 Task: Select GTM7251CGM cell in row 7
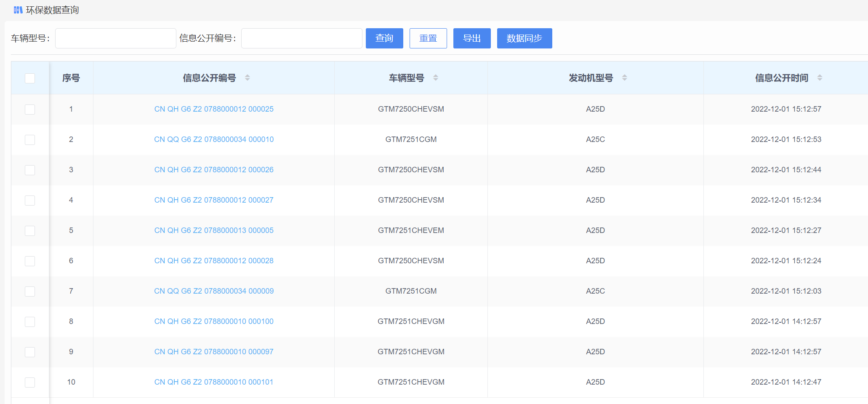click(x=411, y=291)
